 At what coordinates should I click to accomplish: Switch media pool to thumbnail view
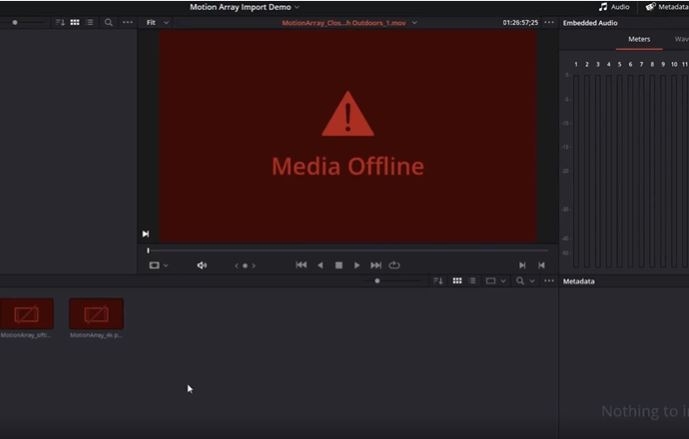[x=457, y=281]
